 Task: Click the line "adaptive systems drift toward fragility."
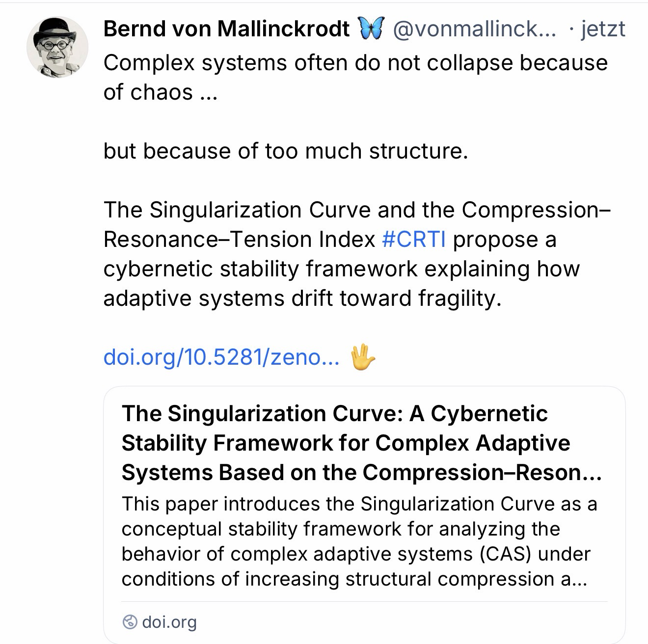pyautogui.click(x=302, y=298)
